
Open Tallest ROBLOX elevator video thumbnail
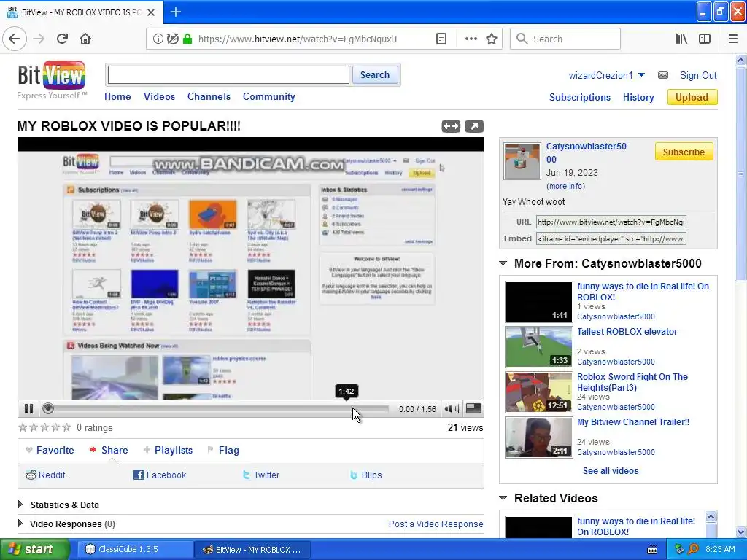click(x=539, y=346)
